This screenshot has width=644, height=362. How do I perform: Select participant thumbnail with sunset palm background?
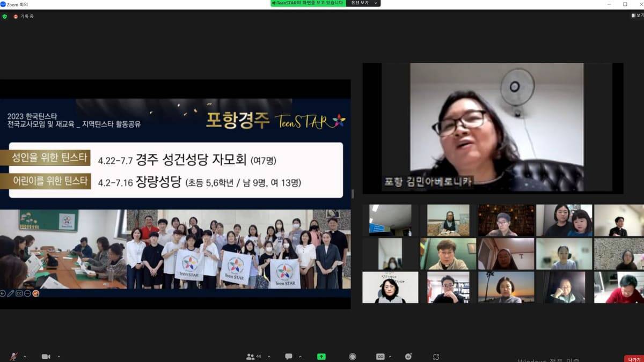coord(506,287)
